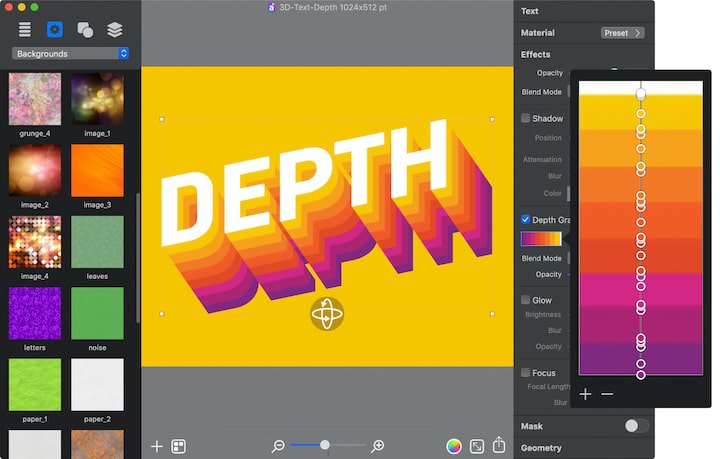Screen dimensions: 720x459
Task: Collapse the Effects section header
Action: tap(535, 54)
